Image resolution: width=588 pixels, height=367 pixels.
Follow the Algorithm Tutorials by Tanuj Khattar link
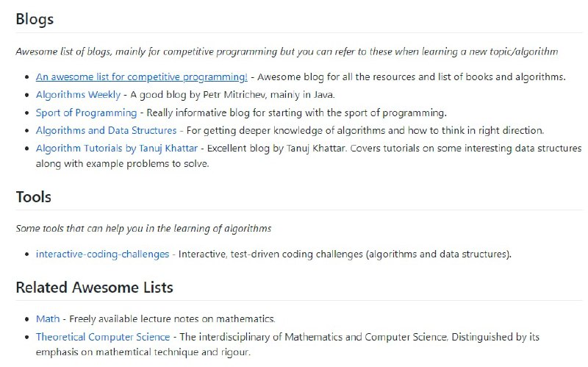click(117, 148)
